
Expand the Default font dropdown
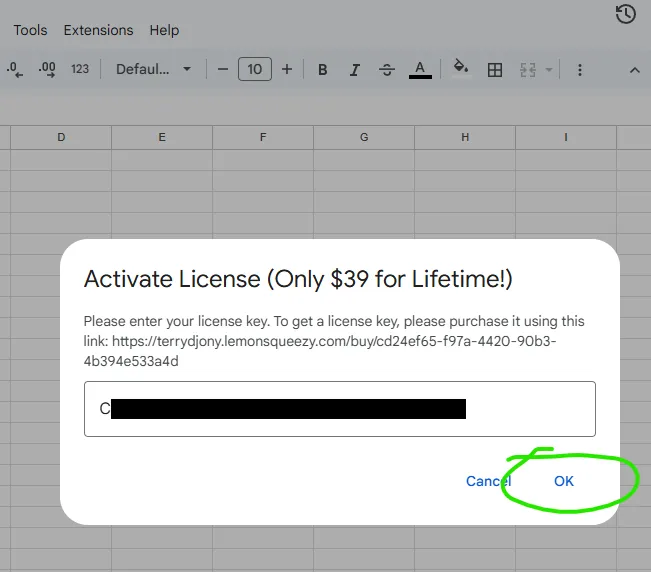click(153, 70)
